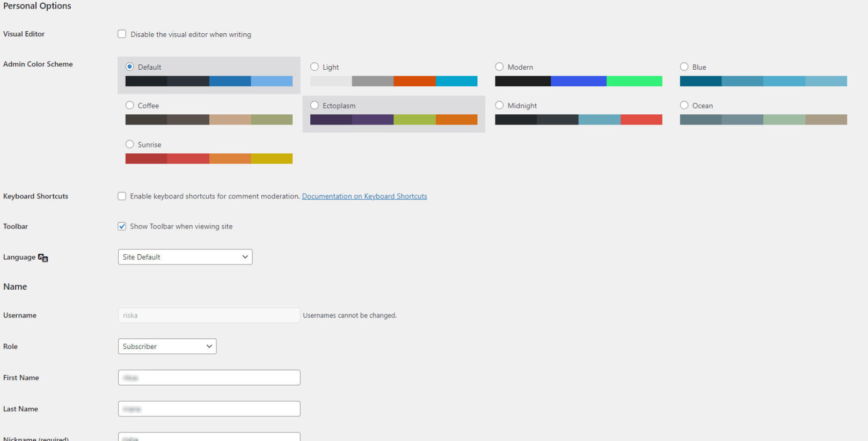
Task: Click the Modern scheme color palette
Action: click(579, 81)
